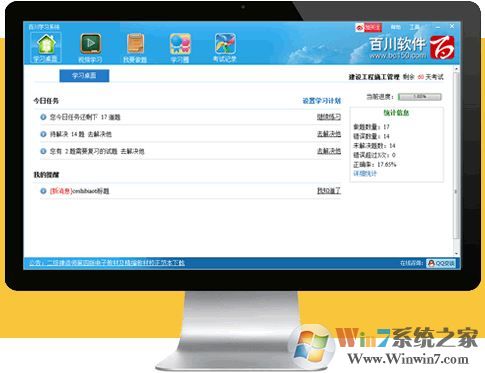This screenshot has width=485, height=373.
Task: Select the 学习桌面 tab
Action: (84, 76)
